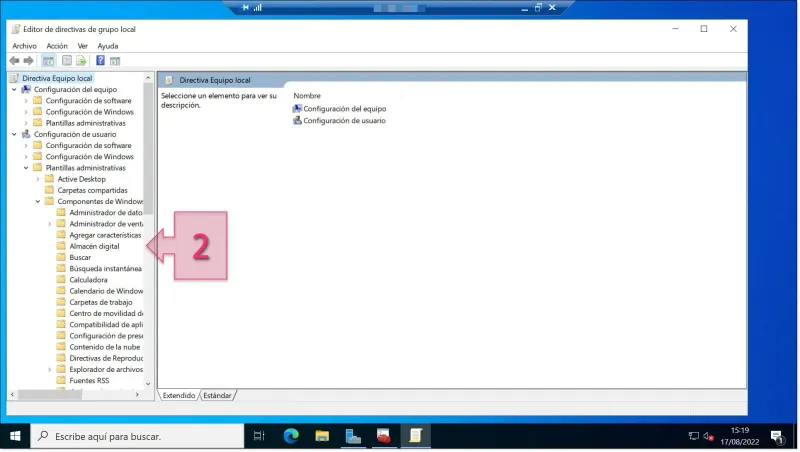Launch Microsoft Edge from the taskbar
The height and width of the screenshot is (452, 800).
click(291, 436)
